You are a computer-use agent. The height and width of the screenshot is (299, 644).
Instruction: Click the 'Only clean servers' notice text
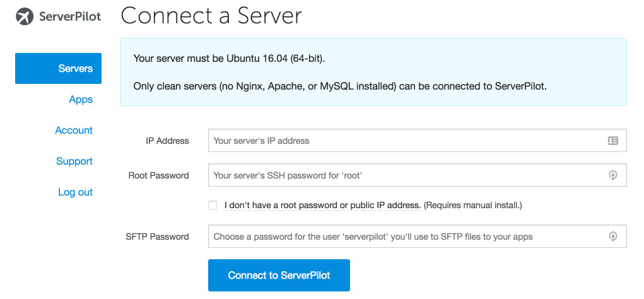340,86
